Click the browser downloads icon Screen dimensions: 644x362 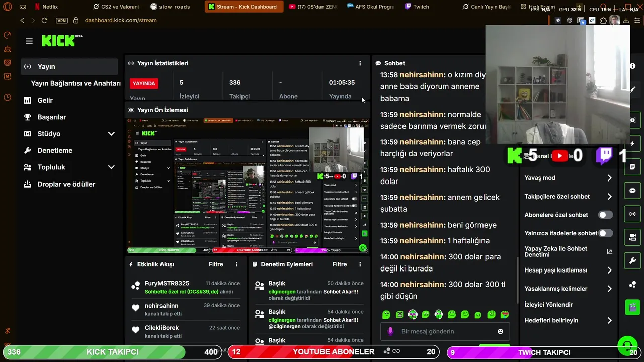[x=626, y=20]
